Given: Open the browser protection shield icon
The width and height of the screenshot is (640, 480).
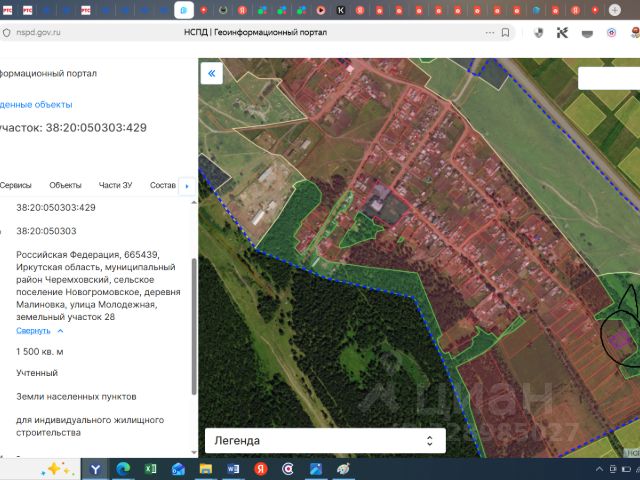Looking at the screenshot, I should pos(539,33).
